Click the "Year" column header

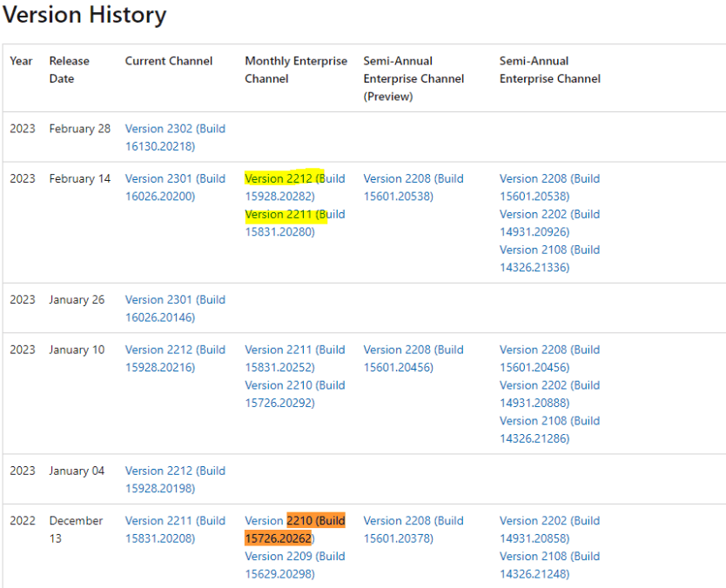pos(21,61)
